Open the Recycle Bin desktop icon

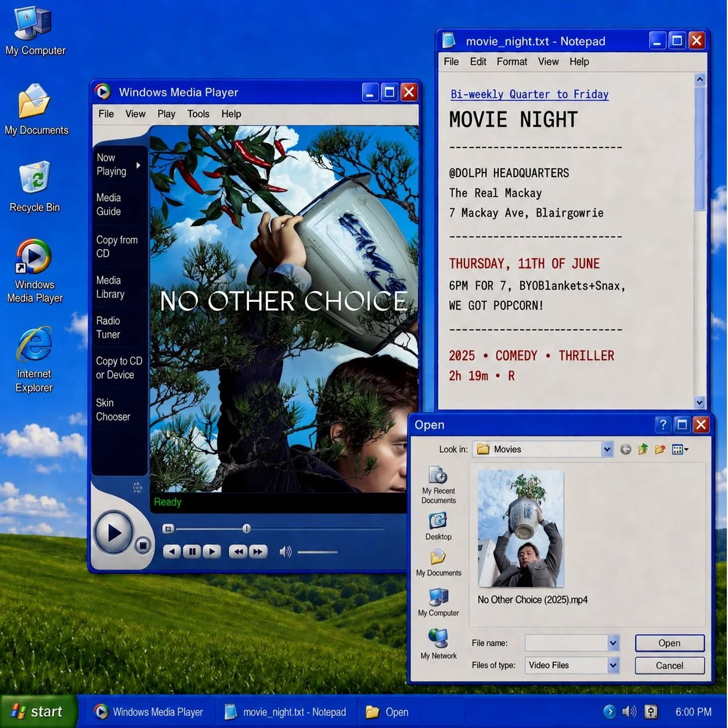[x=35, y=187]
